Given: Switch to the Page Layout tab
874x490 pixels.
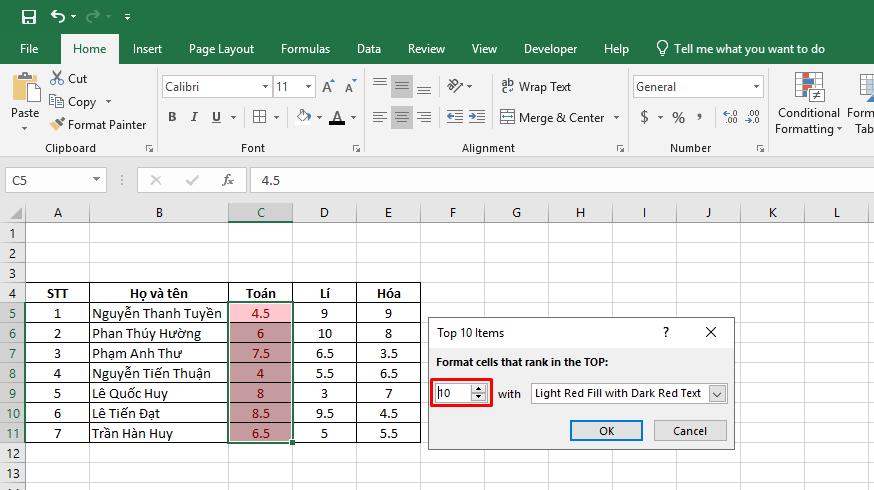Looking at the screenshot, I should (221, 49).
